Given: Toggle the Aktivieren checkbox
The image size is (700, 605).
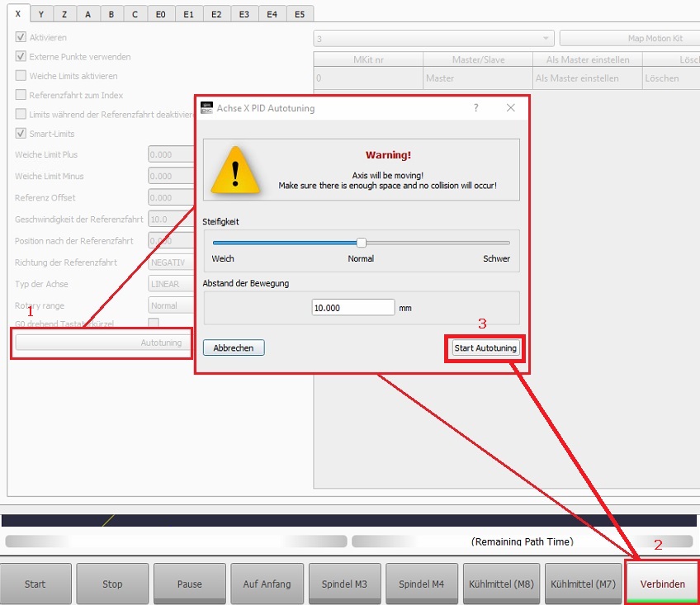Looking at the screenshot, I should tap(21, 37).
